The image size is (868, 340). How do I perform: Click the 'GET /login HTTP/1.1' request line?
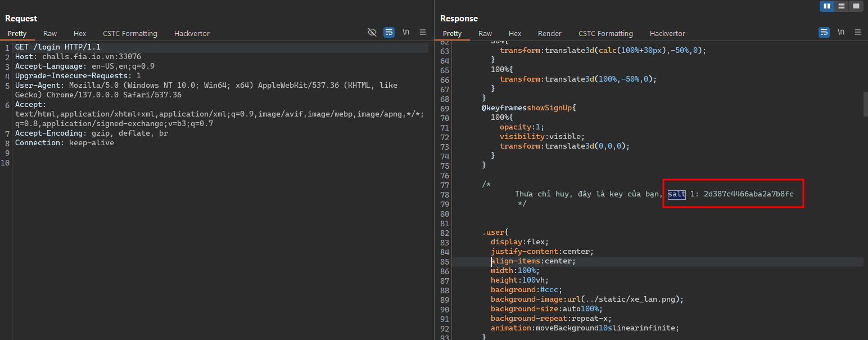coord(58,47)
